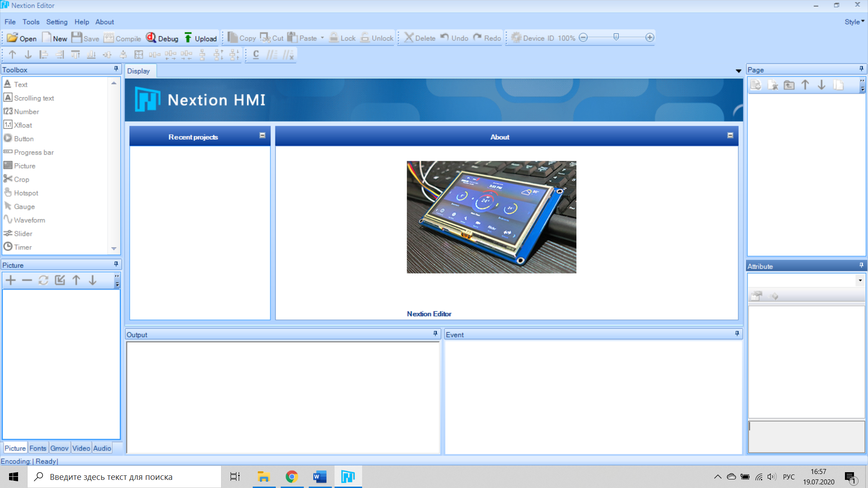This screenshot has height=488, width=868.
Task: Open the Tools menu
Action: (31, 22)
